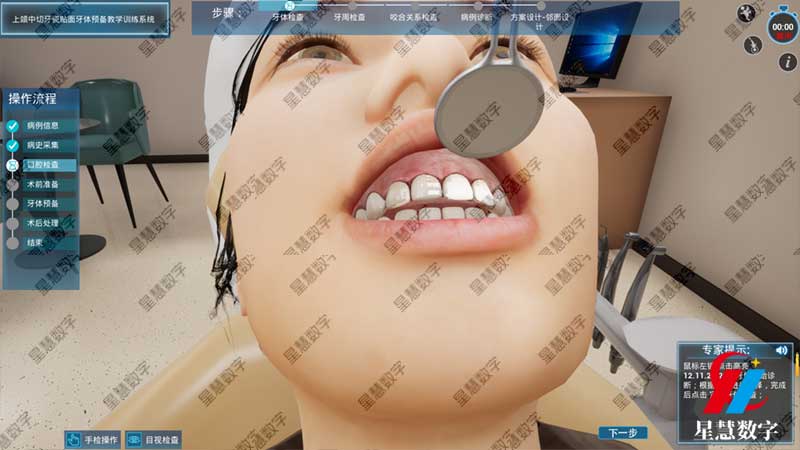Open the 病例信息 workflow step
Screen dimensions: 800x450
(43, 126)
